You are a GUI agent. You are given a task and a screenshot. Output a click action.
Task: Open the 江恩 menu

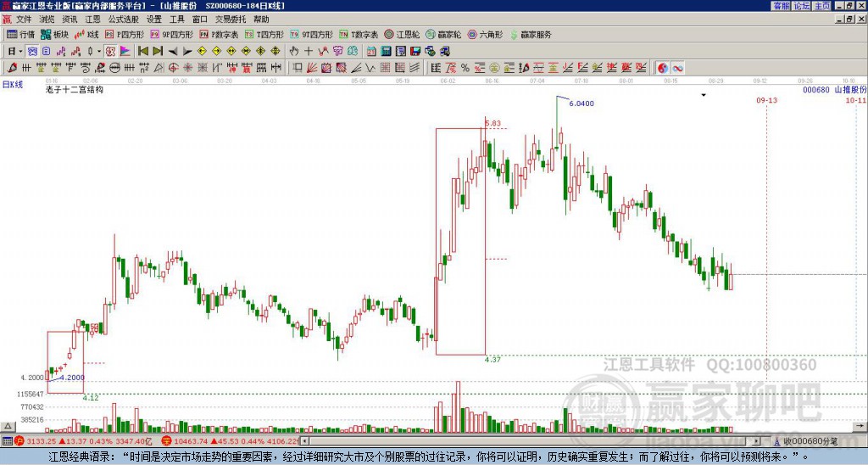[x=92, y=20]
